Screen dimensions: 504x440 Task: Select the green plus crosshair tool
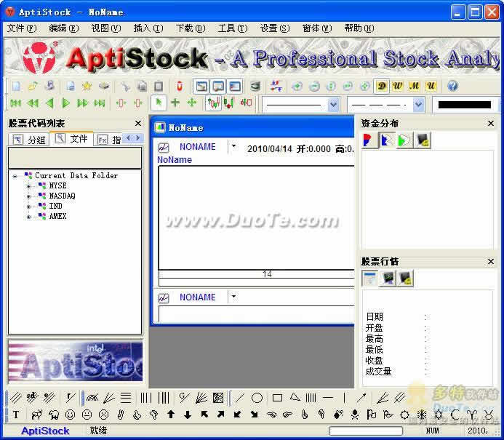(175, 103)
